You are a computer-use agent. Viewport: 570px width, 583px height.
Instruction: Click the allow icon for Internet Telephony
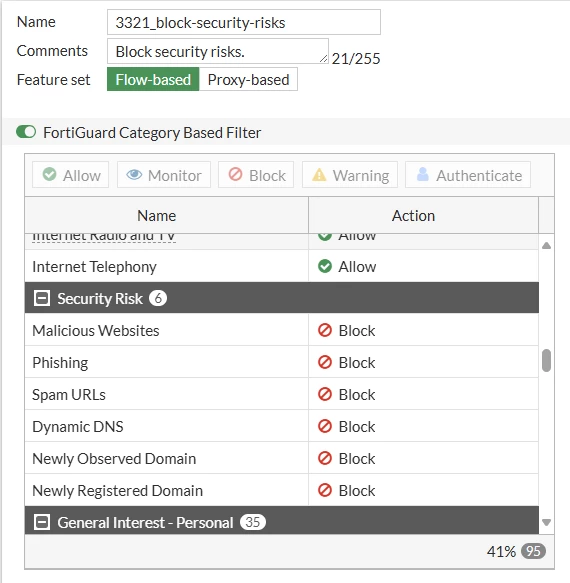(325, 266)
